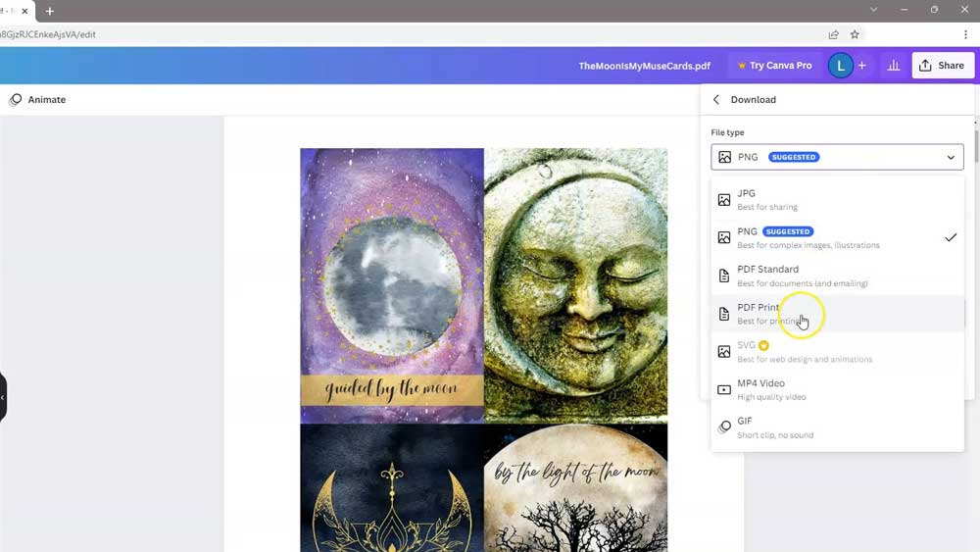Viewport: 980px width, 552px height.
Task: Close the current browser tab
Action: 25,11
